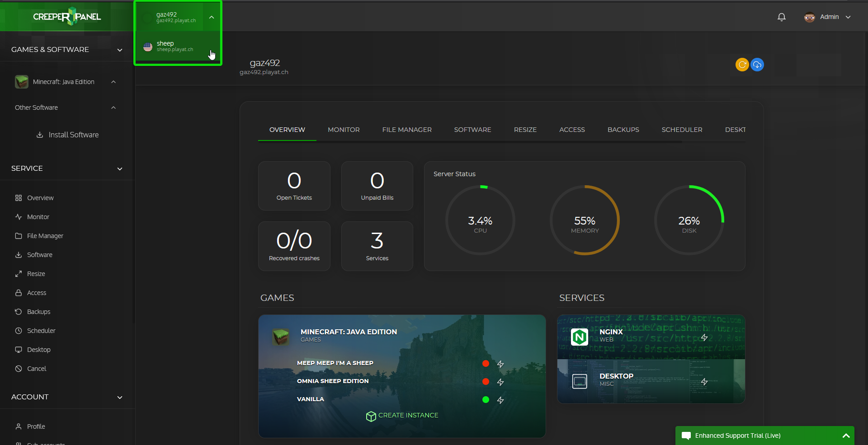Click the Install Software link
This screenshot has width=868, height=445.
74,135
